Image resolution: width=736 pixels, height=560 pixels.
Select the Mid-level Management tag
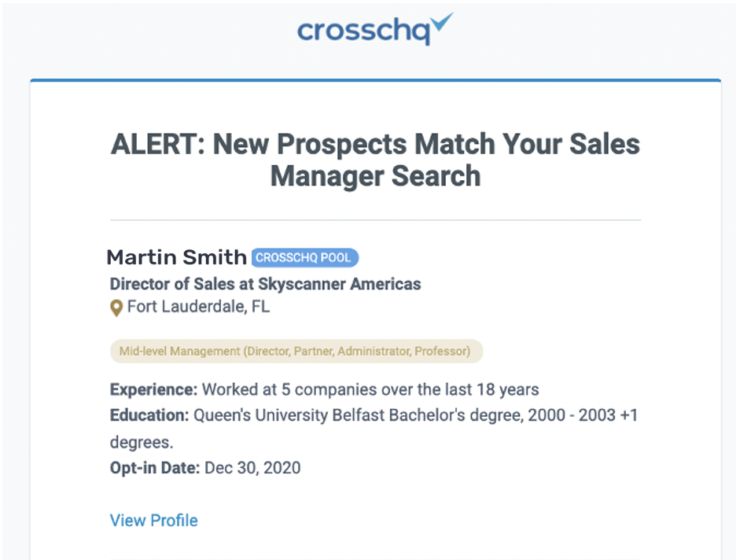[296, 351]
